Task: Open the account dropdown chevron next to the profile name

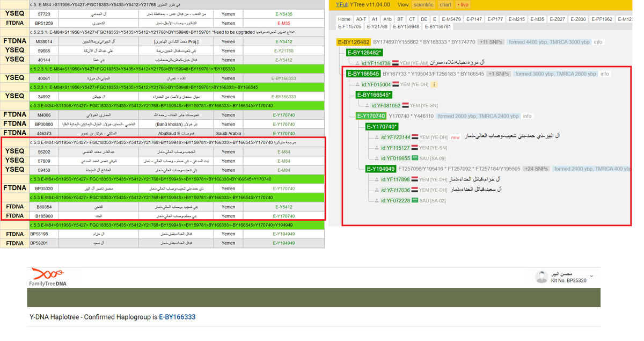Action: click(591, 277)
